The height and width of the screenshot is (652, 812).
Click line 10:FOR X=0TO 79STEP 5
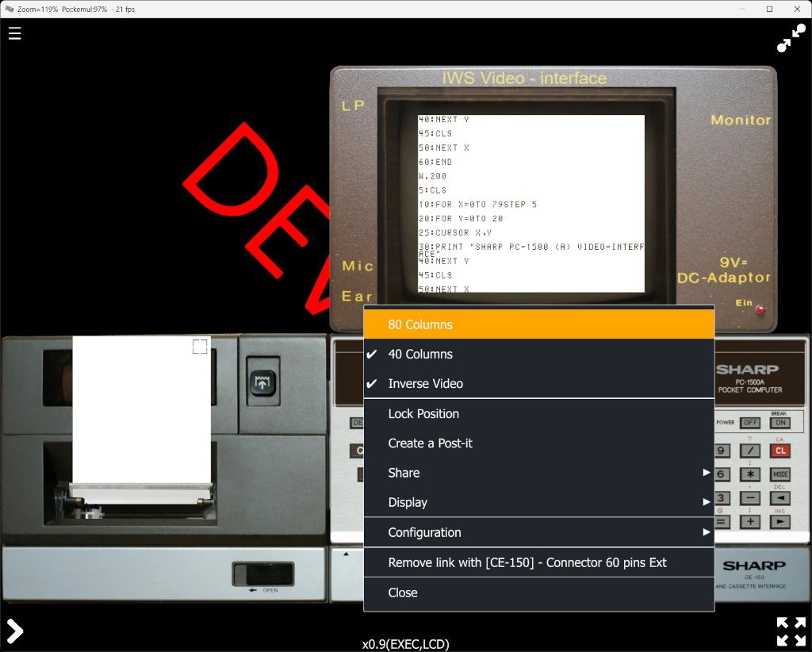pos(477,205)
